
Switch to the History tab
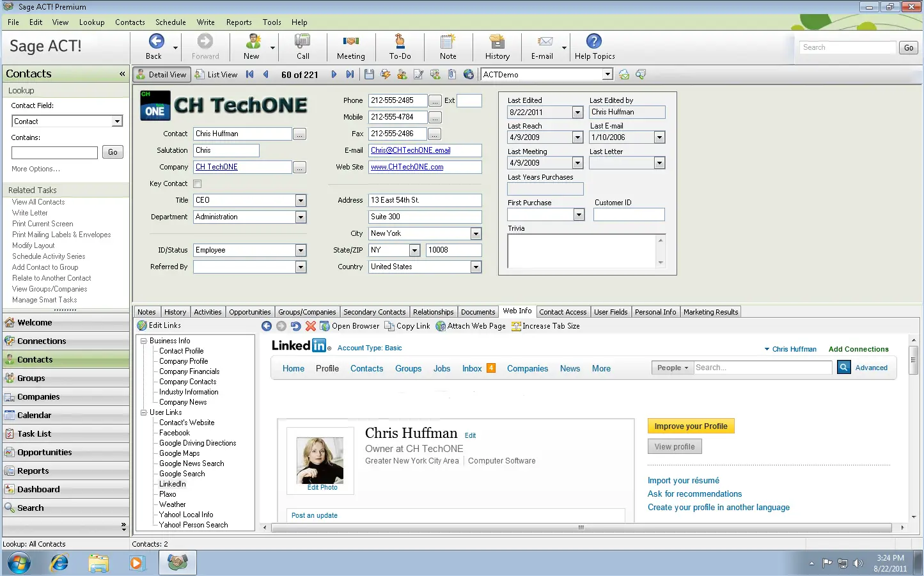(175, 312)
